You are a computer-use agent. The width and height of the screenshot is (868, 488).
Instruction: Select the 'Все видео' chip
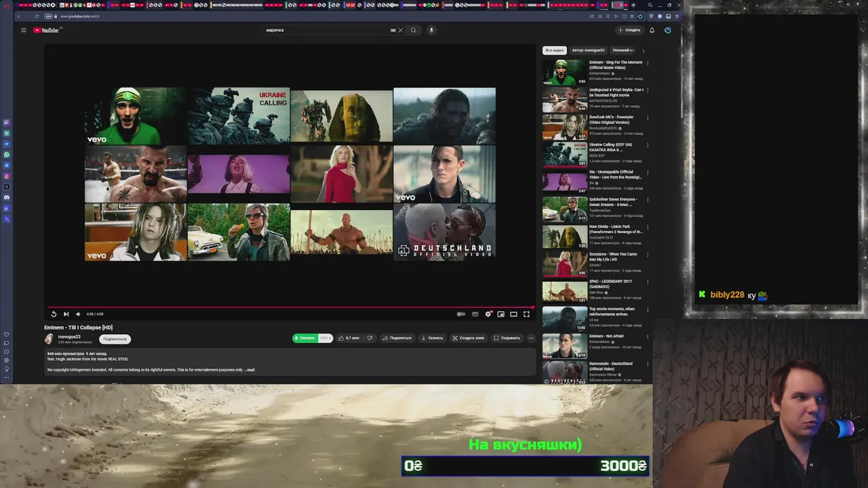coord(554,50)
